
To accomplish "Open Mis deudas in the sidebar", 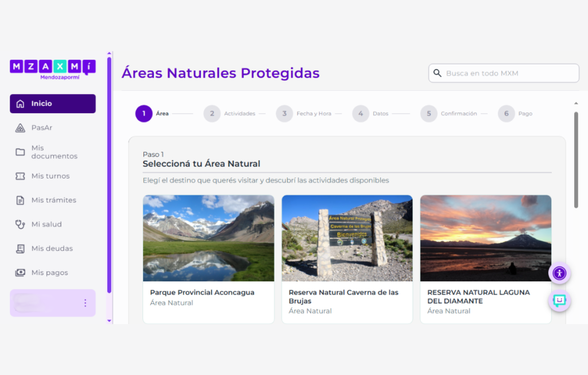I will pos(52,249).
